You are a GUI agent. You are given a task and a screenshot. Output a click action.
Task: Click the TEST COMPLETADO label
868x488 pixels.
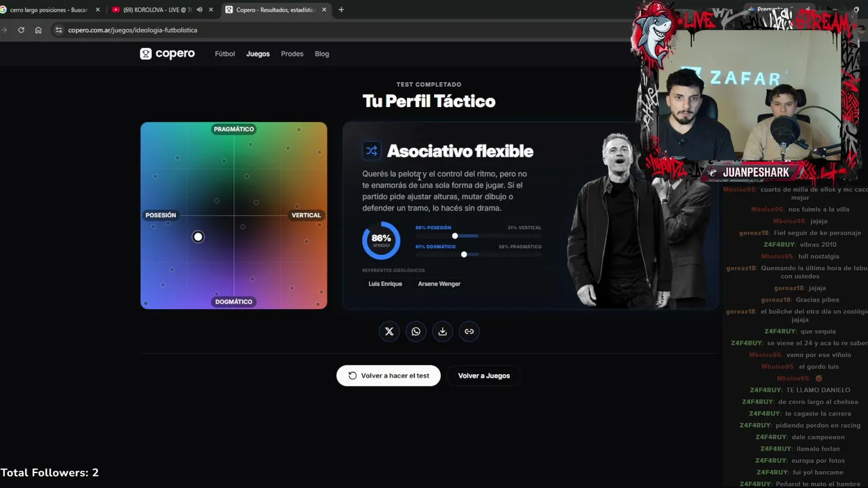point(429,85)
